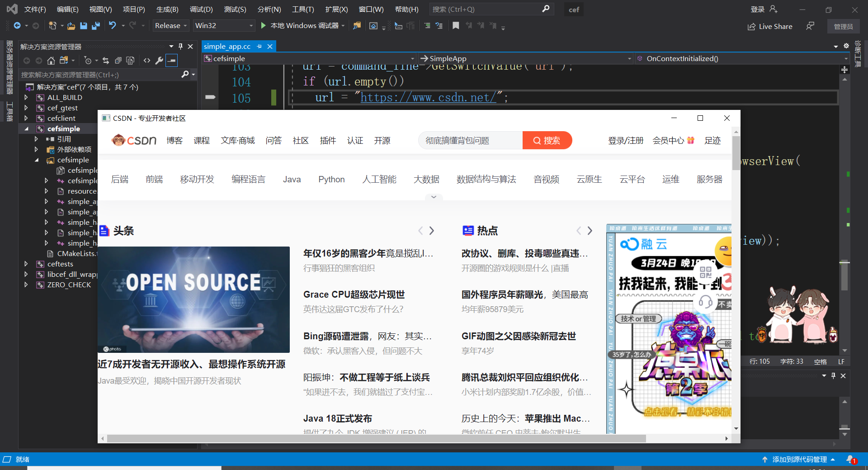868x470 pixels.
Task: Open notifications via the bell icon
Action: [x=850, y=459]
